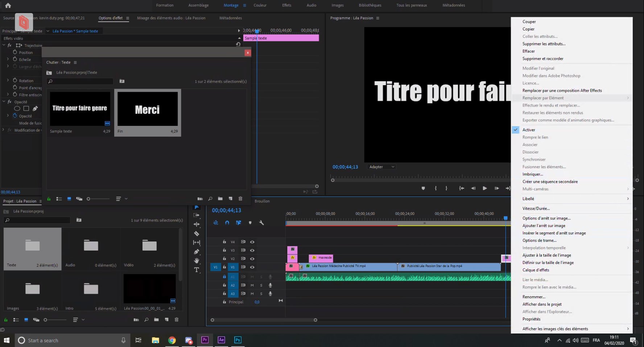This screenshot has height=347, width=644.
Task: Select the Merci clip thumbnail
Action: (148, 109)
